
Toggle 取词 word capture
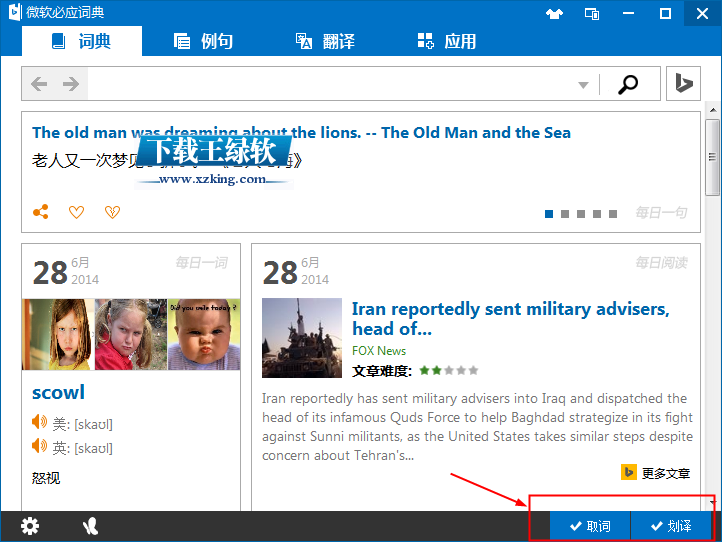[x=590, y=525]
